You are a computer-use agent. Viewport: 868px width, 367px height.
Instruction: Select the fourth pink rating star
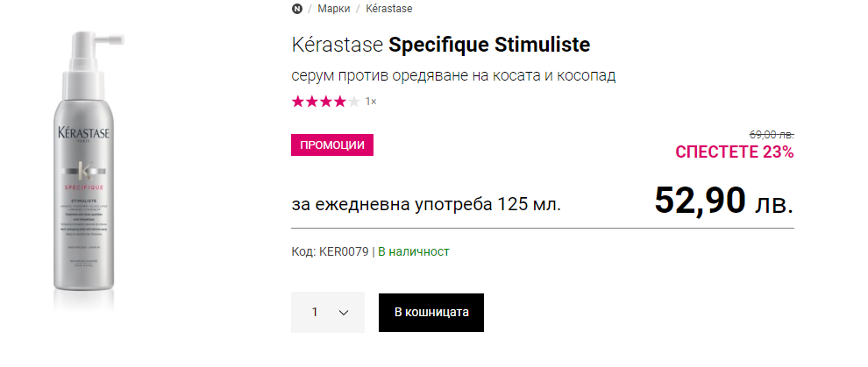[340, 102]
